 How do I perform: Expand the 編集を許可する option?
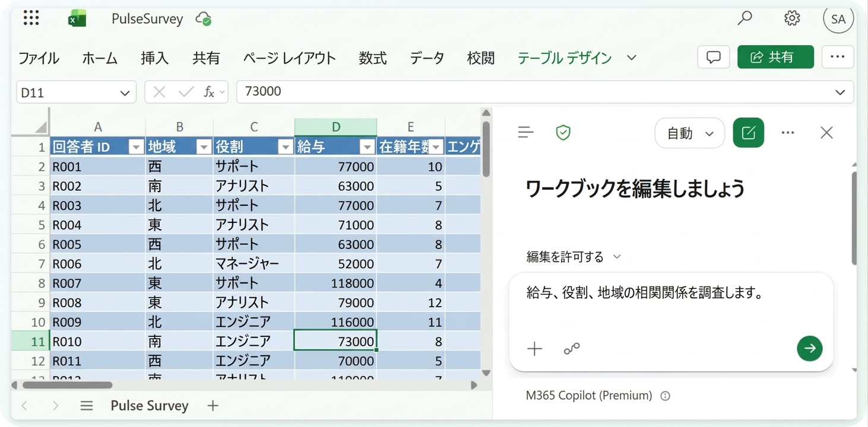click(574, 257)
